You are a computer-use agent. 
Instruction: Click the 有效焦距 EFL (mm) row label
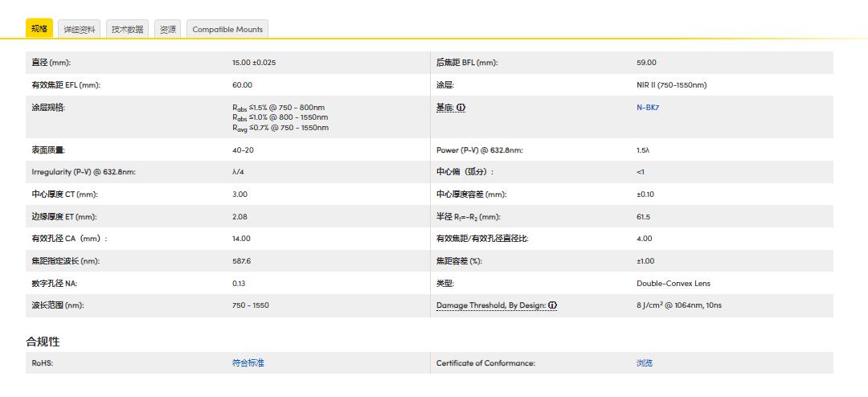66,85
